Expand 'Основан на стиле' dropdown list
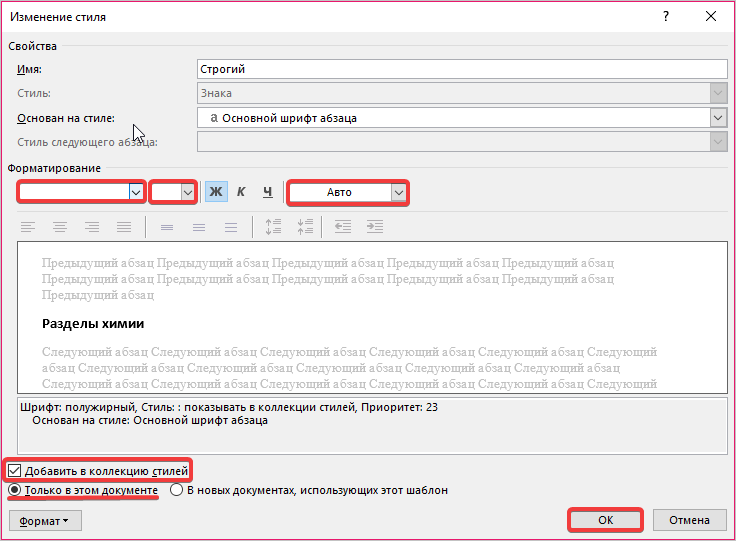 (718, 118)
